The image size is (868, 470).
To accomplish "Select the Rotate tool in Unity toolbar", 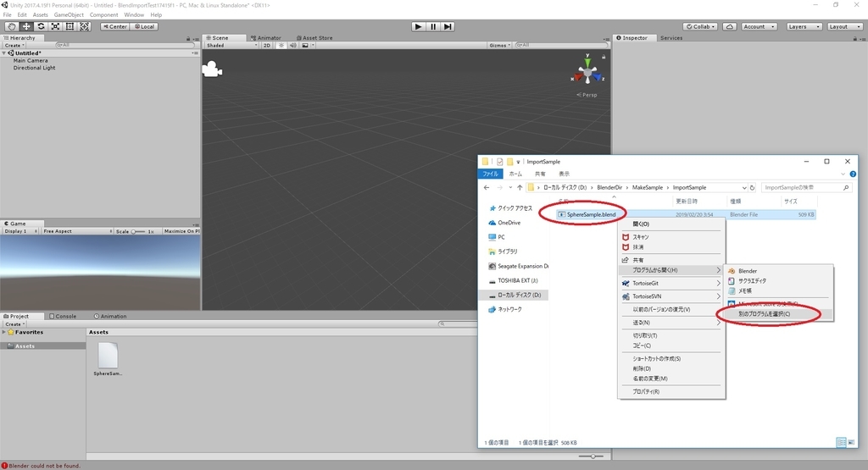I will coord(41,26).
